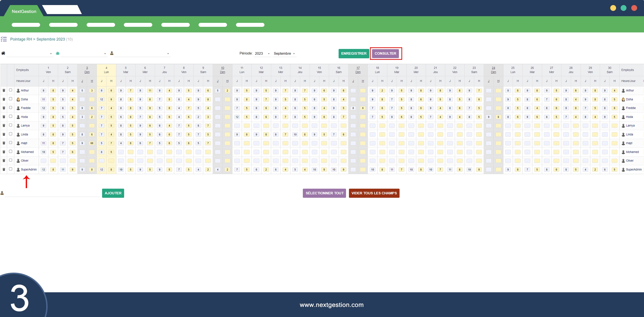Click Doha's avatar icon in left column

18,99
